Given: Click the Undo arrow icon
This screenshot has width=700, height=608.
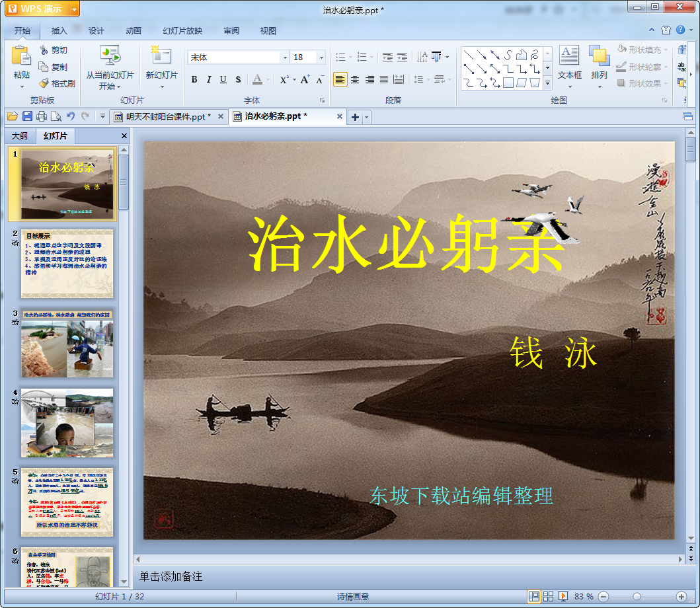Looking at the screenshot, I should point(71,116).
